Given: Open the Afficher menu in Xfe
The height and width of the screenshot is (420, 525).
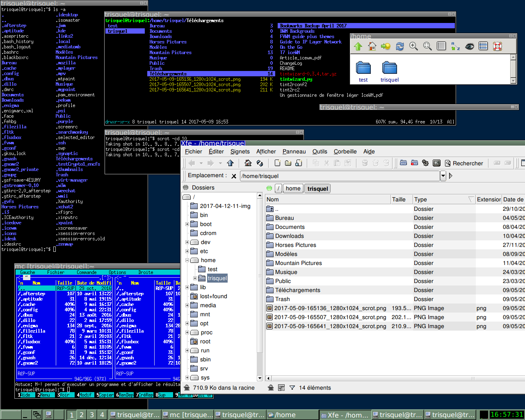Looking at the screenshot, I should click(266, 151).
